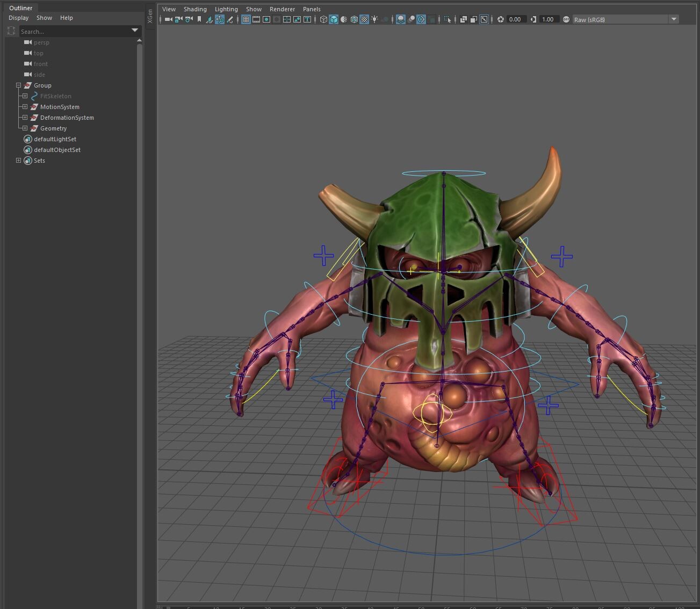Open the Outliner Display menu
This screenshot has width=700, height=609.
tap(18, 18)
